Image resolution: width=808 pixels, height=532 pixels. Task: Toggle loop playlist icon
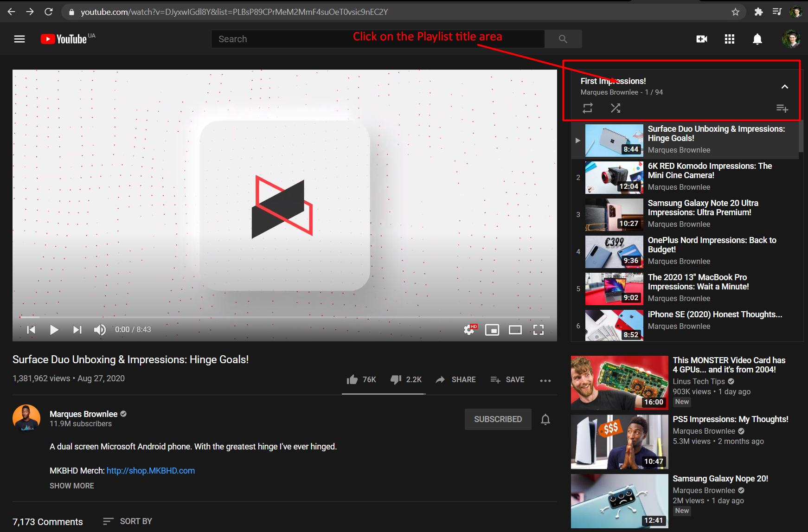[x=588, y=108]
